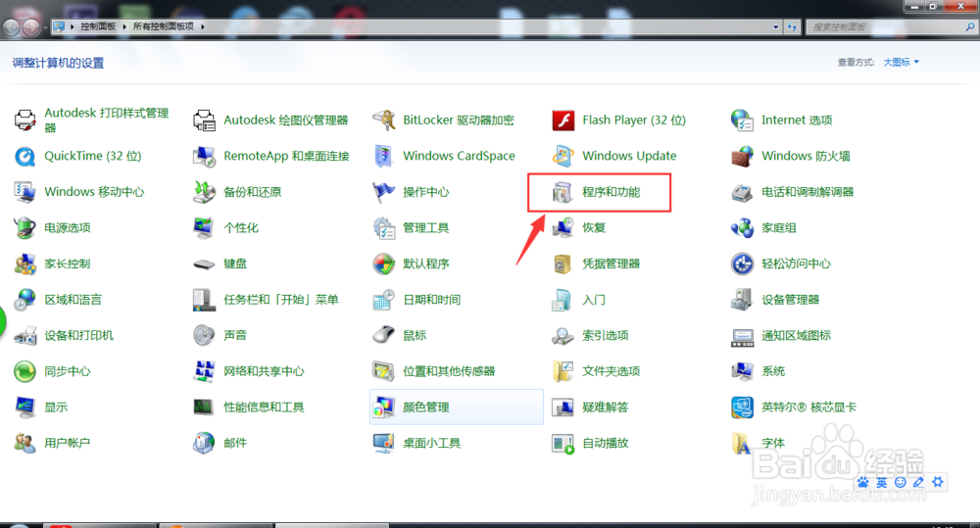This screenshot has height=528, width=980.
Task: Open 日期和时间 calendar icon
Action: pos(384,300)
